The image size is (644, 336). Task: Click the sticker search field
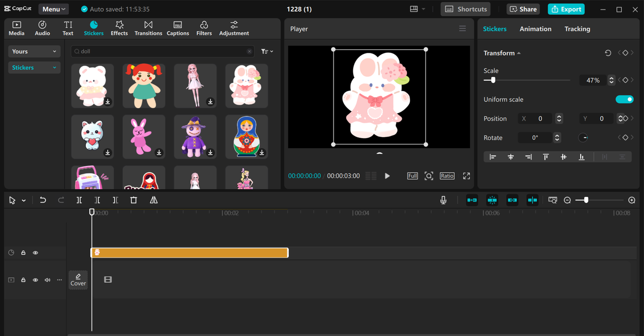click(x=163, y=51)
